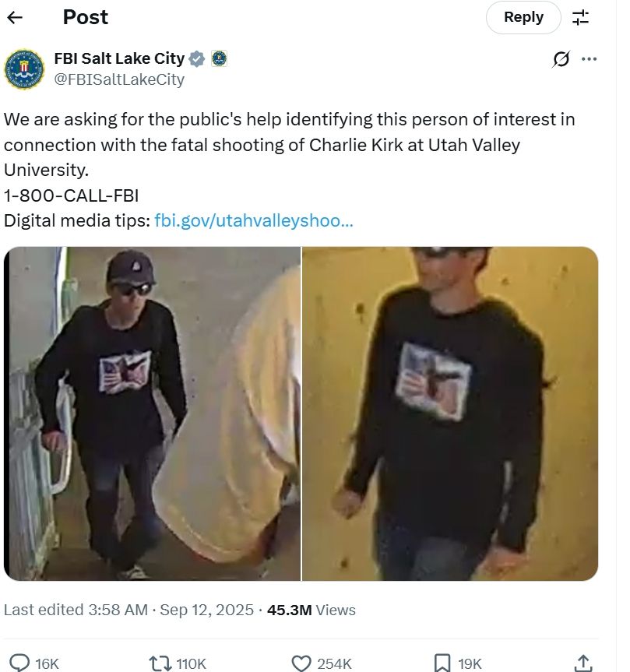Click the blue verified badge
This screenshot has height=672, width=630.
coord(197,58)
